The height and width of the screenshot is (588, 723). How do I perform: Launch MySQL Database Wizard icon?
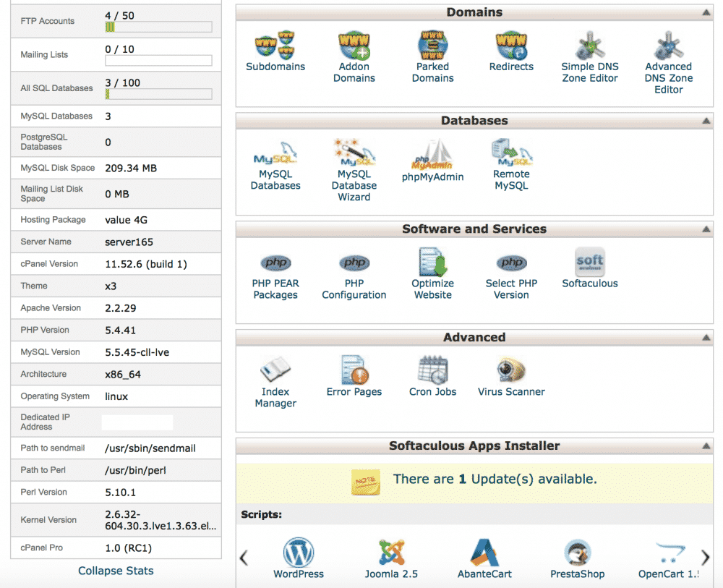(x=354, y=153)
